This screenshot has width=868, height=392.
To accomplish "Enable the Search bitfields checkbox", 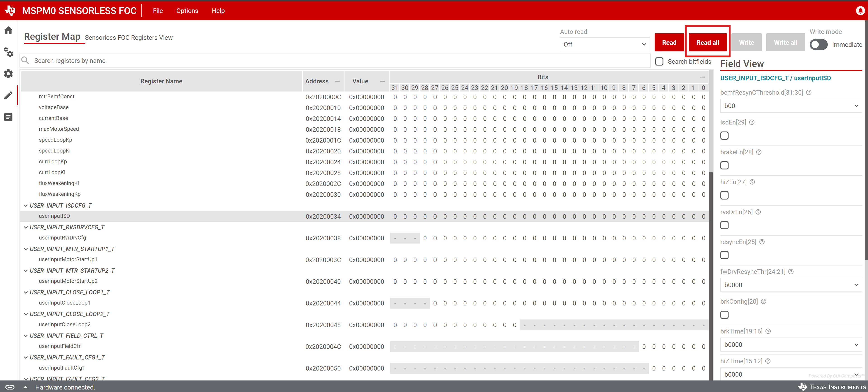I will point(659,61).
